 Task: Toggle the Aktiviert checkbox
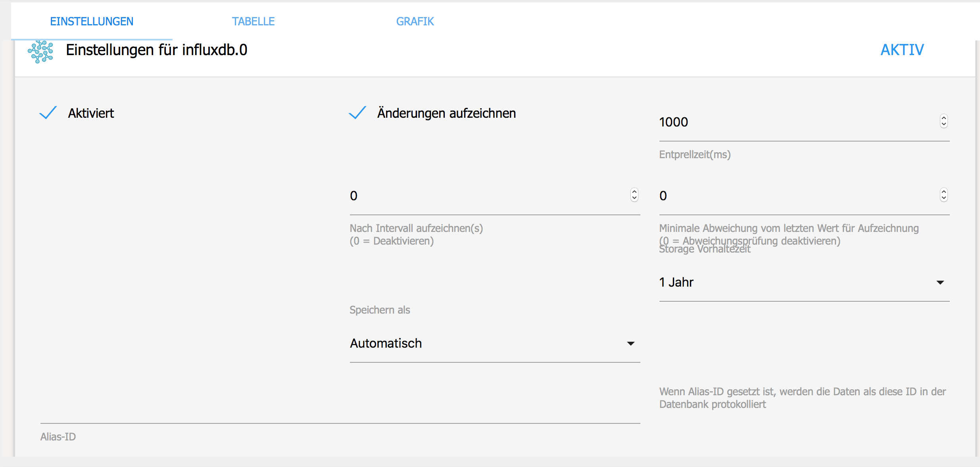pyautogui.click(x=48, y=113)
